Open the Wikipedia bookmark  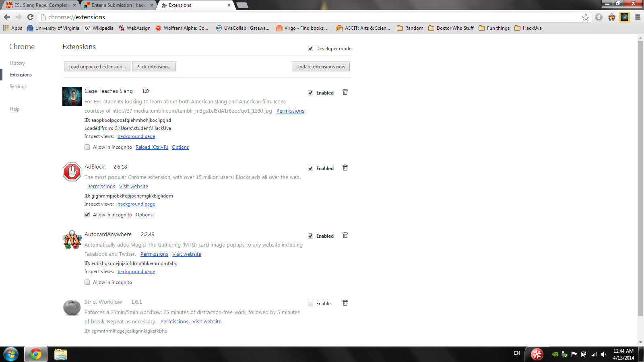pos(99,28)
